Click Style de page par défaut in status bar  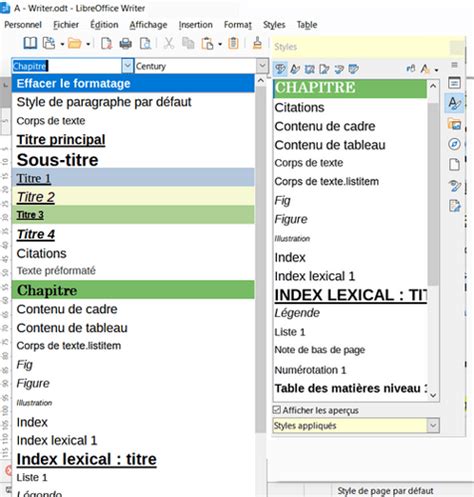tap(385, 490)
